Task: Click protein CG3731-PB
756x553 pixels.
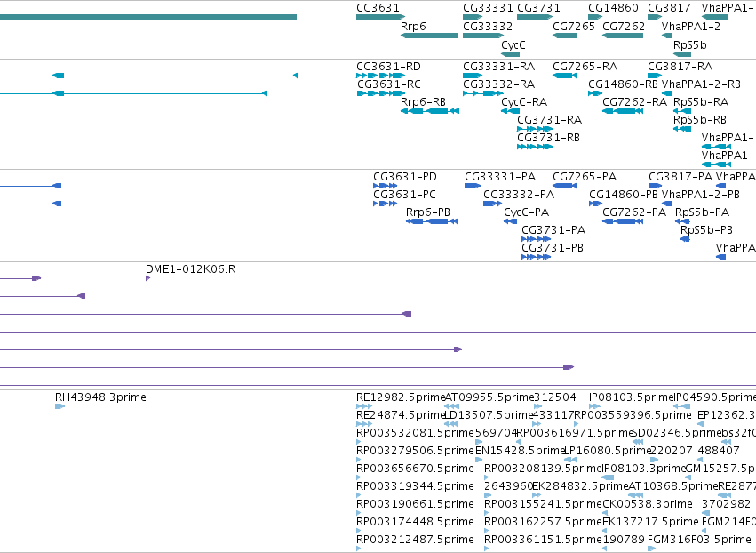Action: [553, 248]
